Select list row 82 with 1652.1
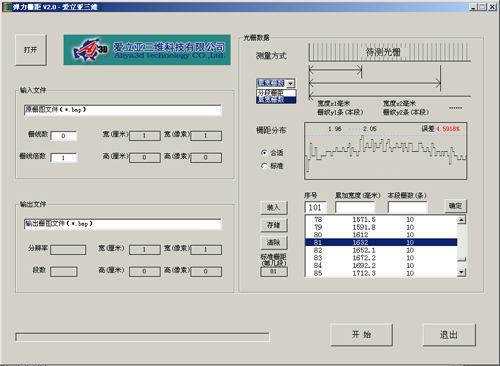The width and height of the screenshot is (500, 366). coord(381,250)
